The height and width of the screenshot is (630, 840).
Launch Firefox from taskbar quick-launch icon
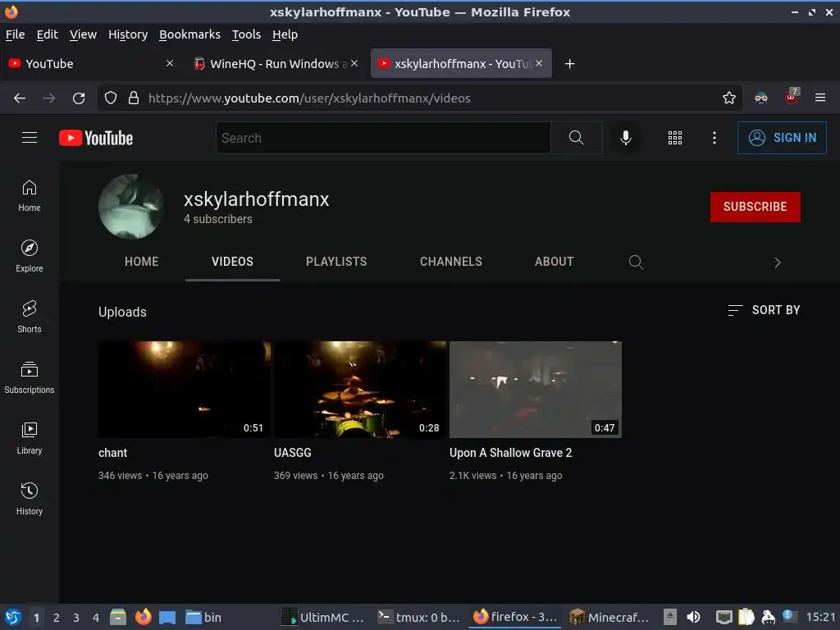(143, 617)
